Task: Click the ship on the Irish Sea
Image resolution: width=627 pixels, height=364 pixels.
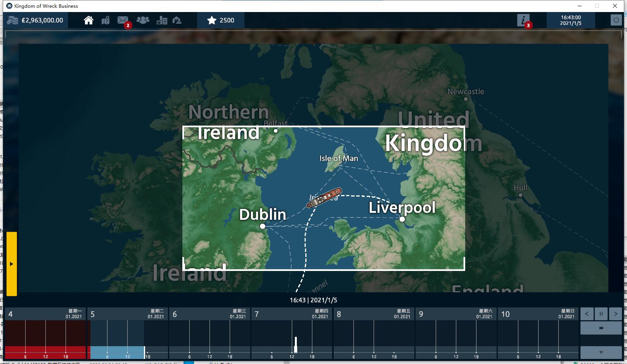Action: [x=324, y=198]
